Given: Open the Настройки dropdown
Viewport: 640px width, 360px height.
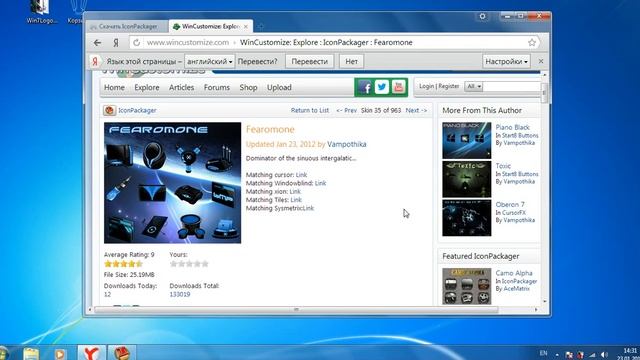Looking at the screenshot, I should coord(506,61).
